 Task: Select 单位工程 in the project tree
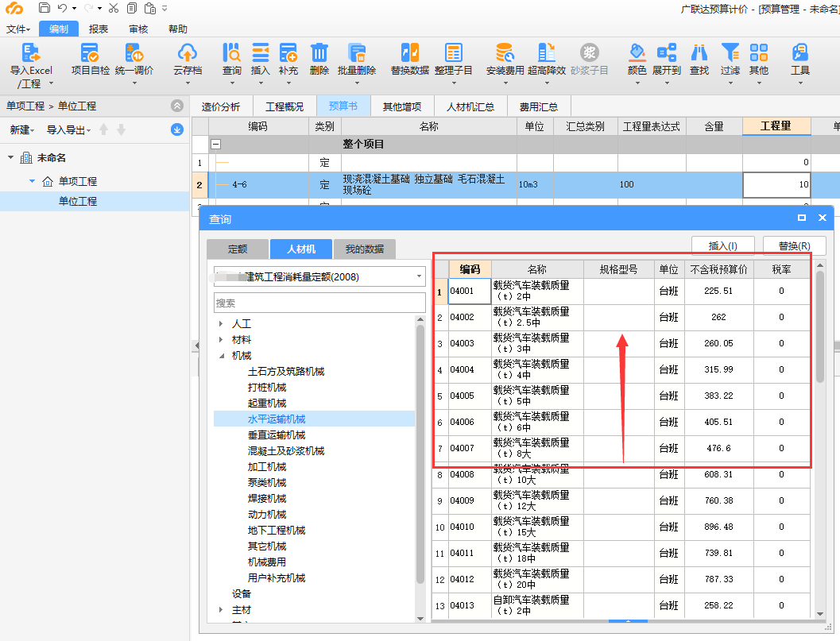[x=78, y=201]
